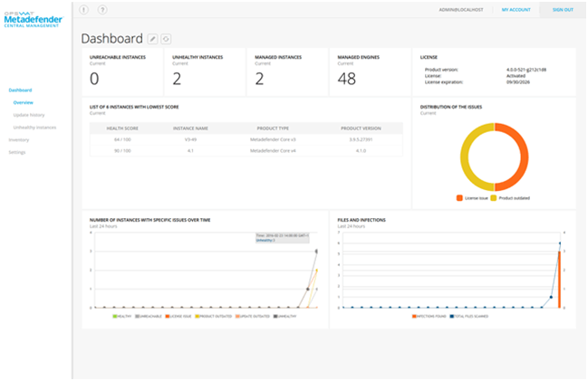The height and width of the screenshot is (381, 588).
Task: Click the ADMIN@LOCALHOST user label
Action: tap(461, 10)
